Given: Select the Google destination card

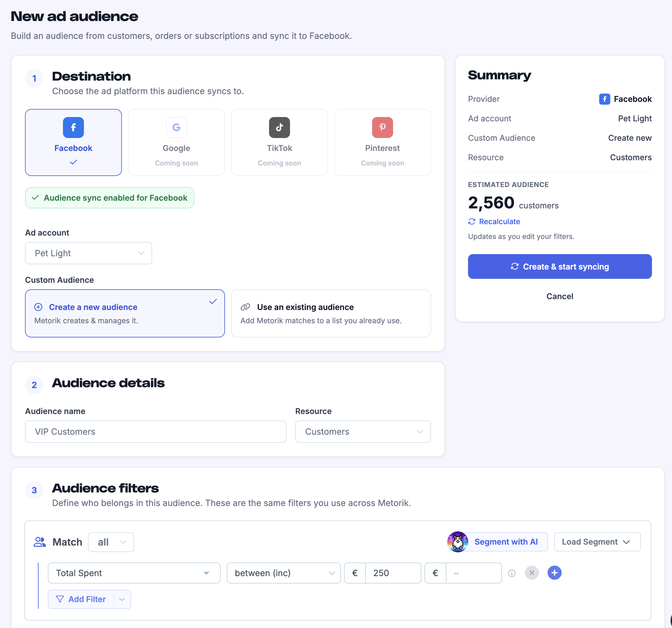Looking at the screenshot, I should click(x=176, y=142).
